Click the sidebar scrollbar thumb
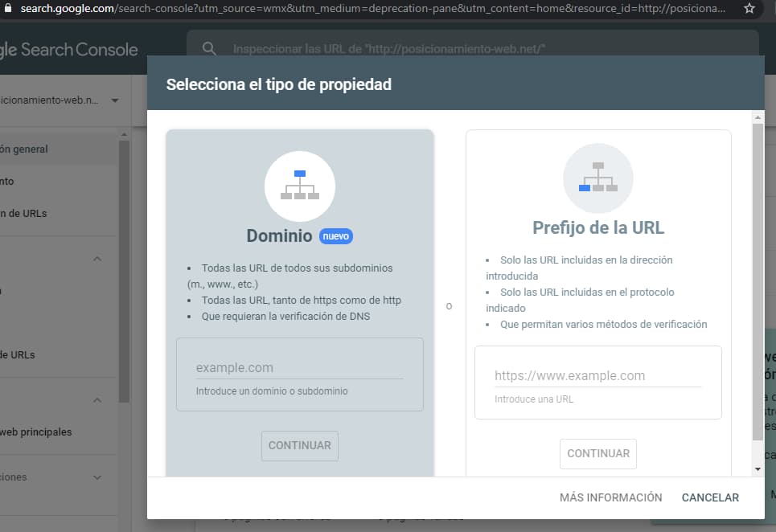This screenshot has width=776, height=532. coord(124,272)
